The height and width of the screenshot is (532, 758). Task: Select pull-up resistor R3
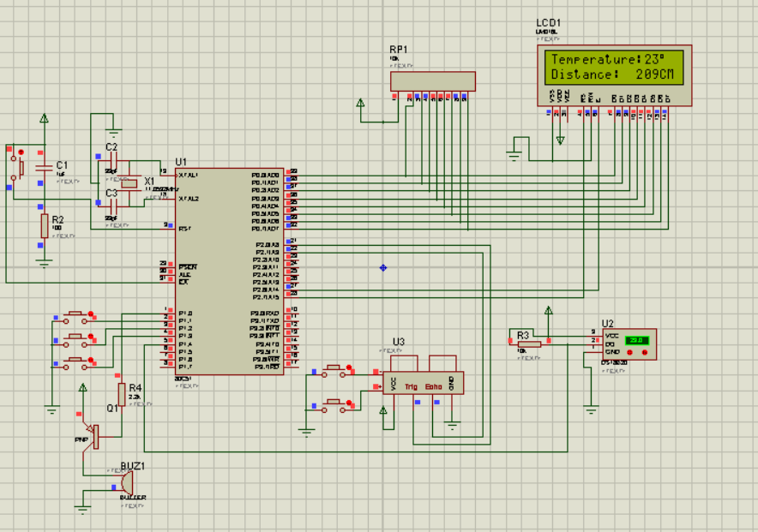coord(529,344)
